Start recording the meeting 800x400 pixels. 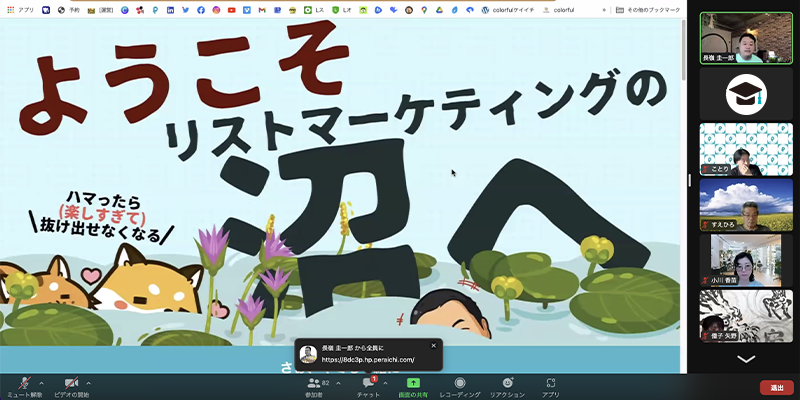(459, 384)
